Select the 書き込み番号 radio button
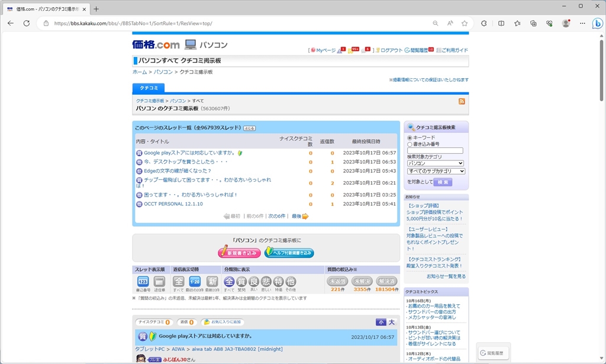This screenshot has width=606, height=364. coord(410,144)
